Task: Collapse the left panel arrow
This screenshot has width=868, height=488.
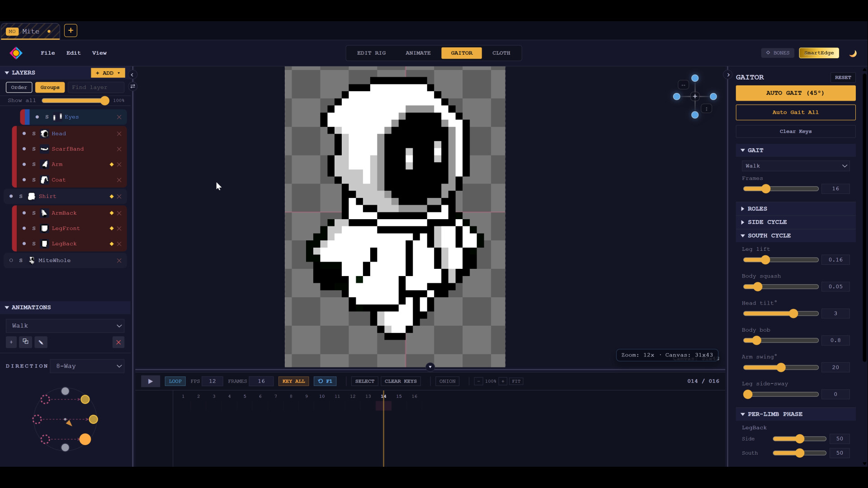Action: (132, 75)
